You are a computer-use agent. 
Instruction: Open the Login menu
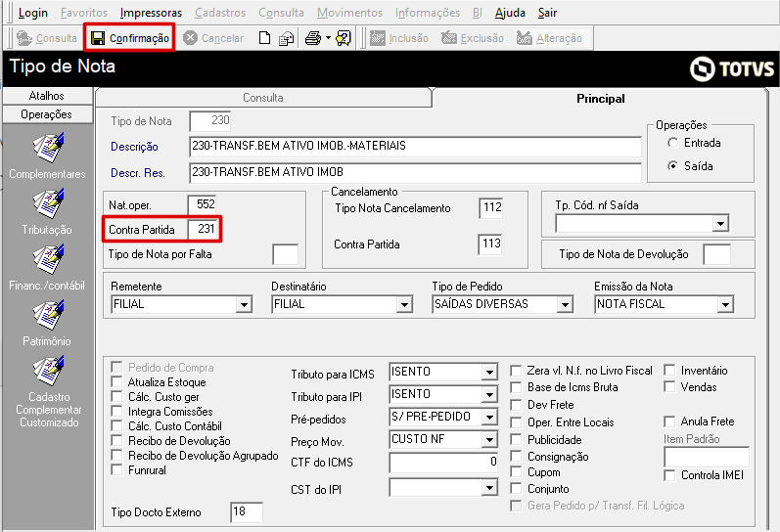coord(33,13)
